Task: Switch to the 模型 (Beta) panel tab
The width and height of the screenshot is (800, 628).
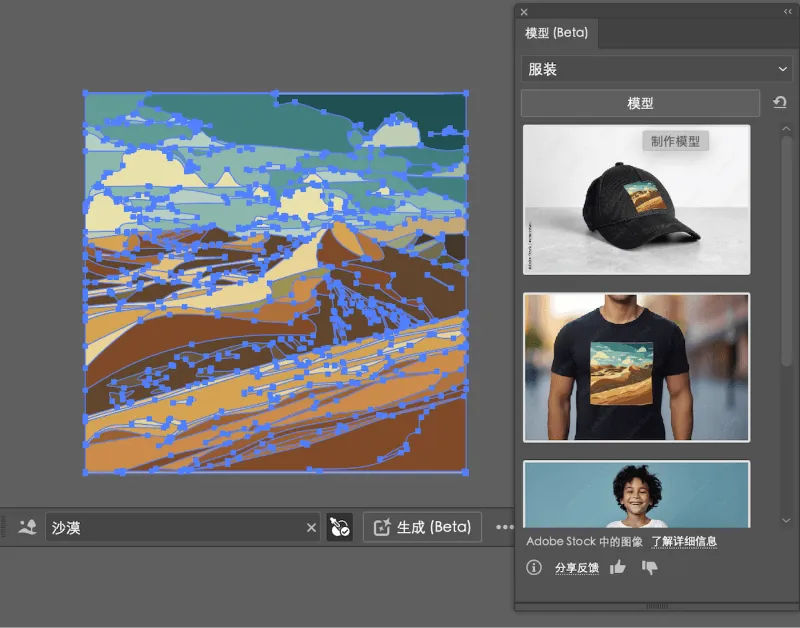Action: coord(558,33)
